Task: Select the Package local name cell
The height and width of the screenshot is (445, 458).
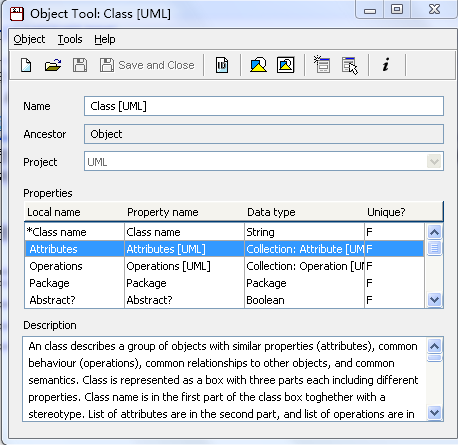Action: pyautogui.click(x=75, y=283)
